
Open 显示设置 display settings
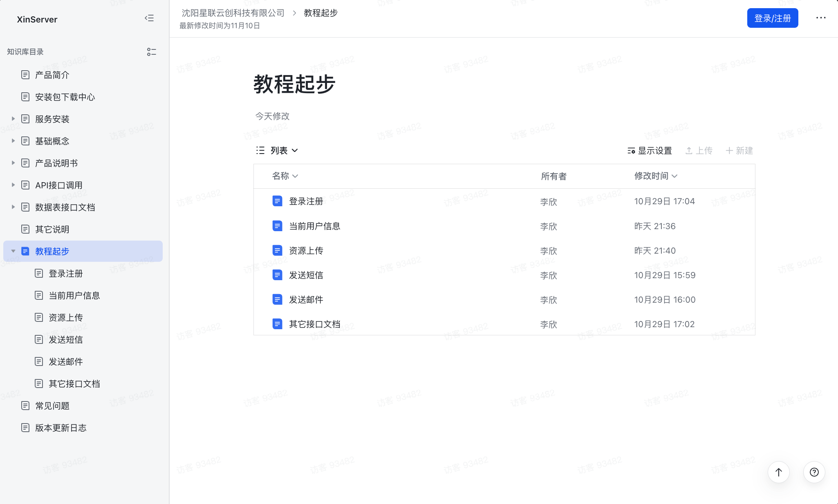point(651,151)
